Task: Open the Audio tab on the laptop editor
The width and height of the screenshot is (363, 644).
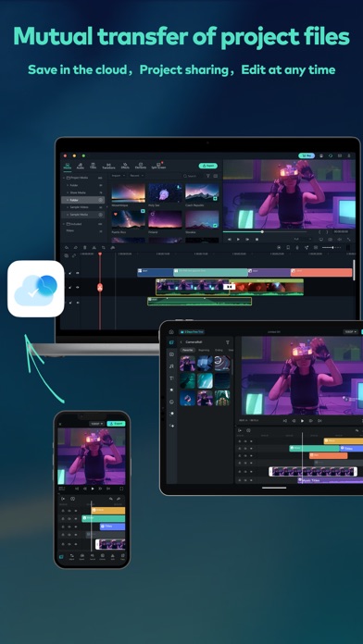Action: click(x=81, y=166)
